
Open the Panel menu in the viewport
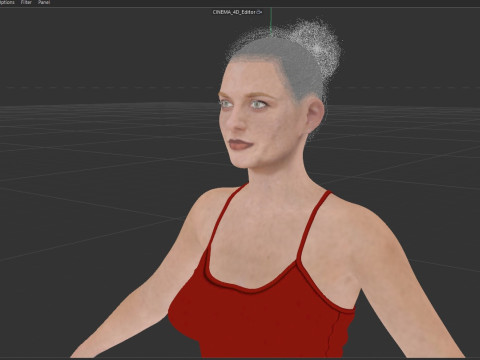point(44,2)
